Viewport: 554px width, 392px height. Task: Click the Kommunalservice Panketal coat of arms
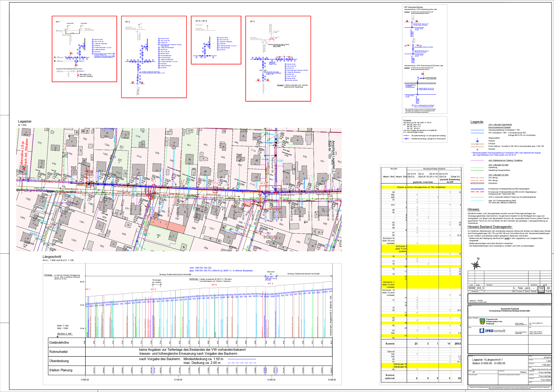click(482, 321)
